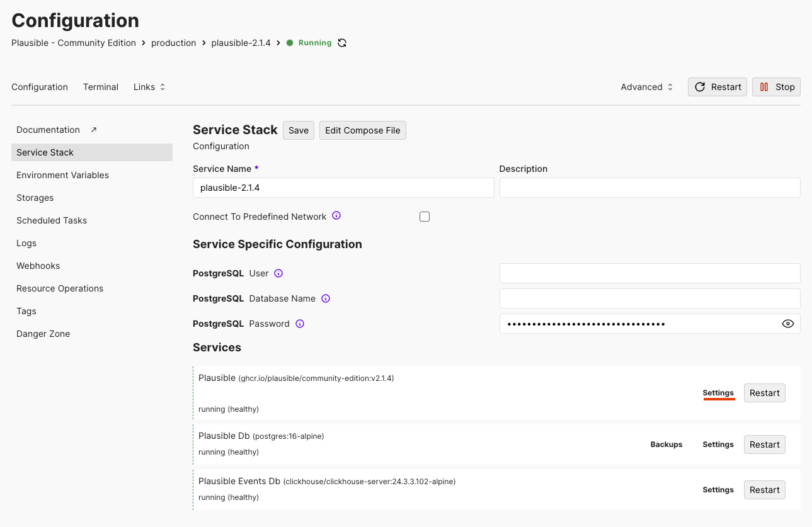Open Settings for Plausible Db
This screenshot has height=527, width=812.
718,445
